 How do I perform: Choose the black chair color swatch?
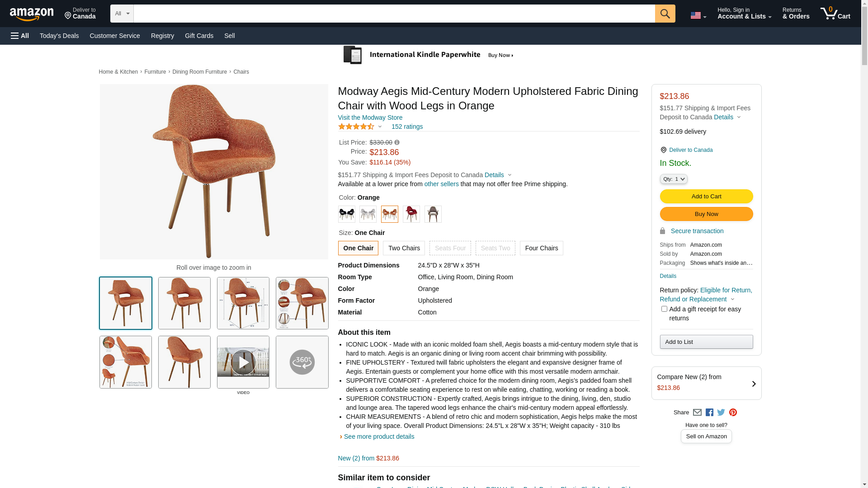[x=346, y=214]
